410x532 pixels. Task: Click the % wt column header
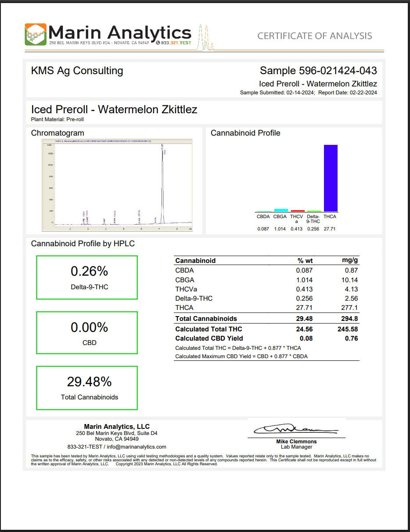tap(305, 261)
